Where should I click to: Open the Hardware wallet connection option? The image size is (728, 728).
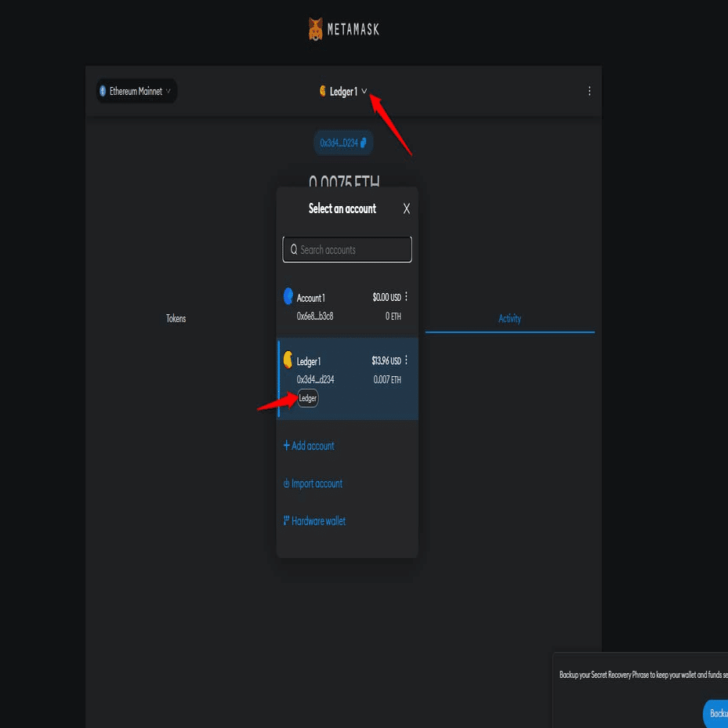tap(314, 520)
